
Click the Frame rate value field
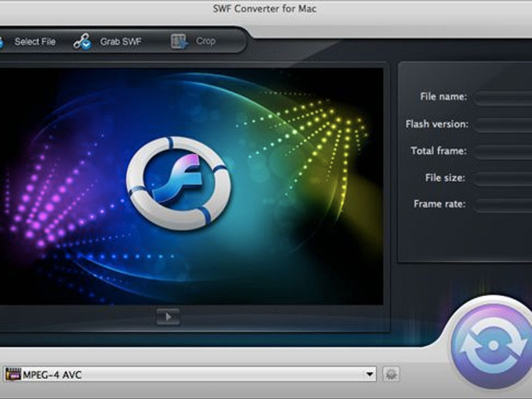coord(503,205)
